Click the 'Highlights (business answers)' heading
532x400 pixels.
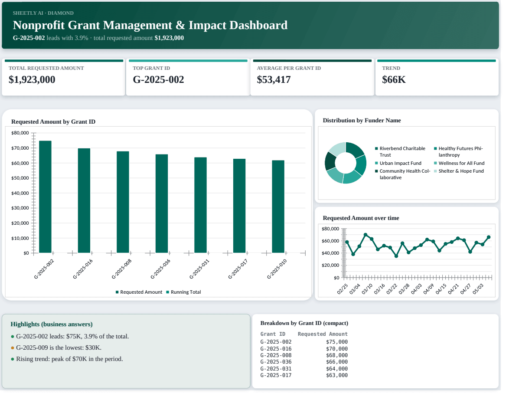point(52,325)
